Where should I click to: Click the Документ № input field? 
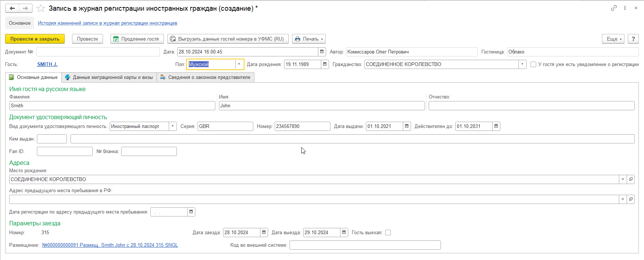pyautogui.click(x=98, y=52)
